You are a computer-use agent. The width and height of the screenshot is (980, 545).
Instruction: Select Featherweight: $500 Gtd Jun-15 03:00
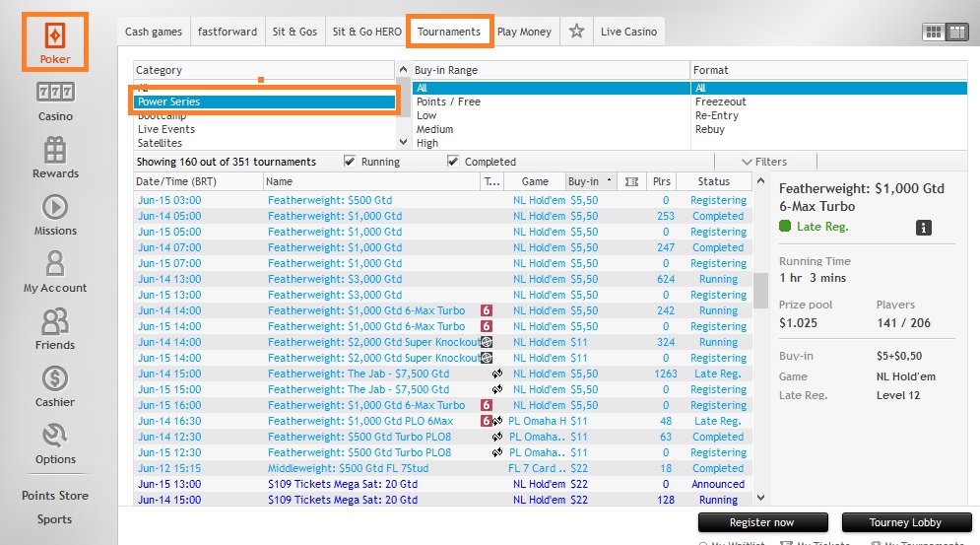(x=442, y=200)
